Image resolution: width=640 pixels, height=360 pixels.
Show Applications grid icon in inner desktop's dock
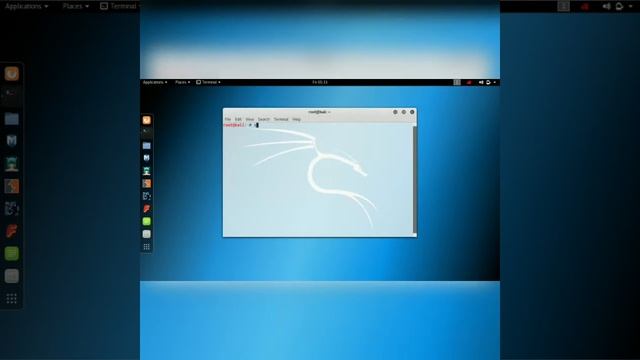point(147,247)
